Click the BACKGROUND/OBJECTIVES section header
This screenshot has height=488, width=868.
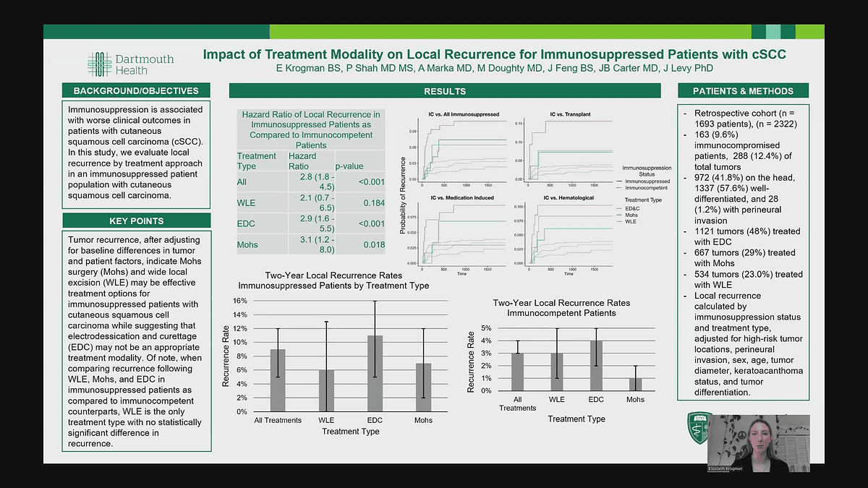pyautogui.click(x=136, y=91)
